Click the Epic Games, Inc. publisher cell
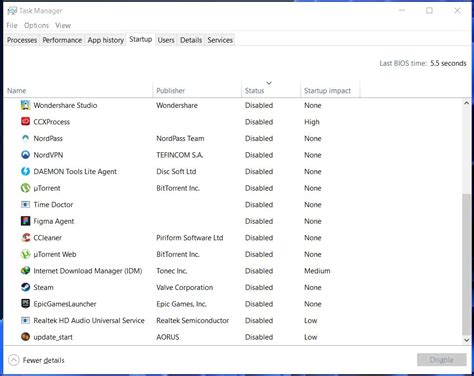The height and width of the screenshot is (376, 474). [x=181, y=304]
